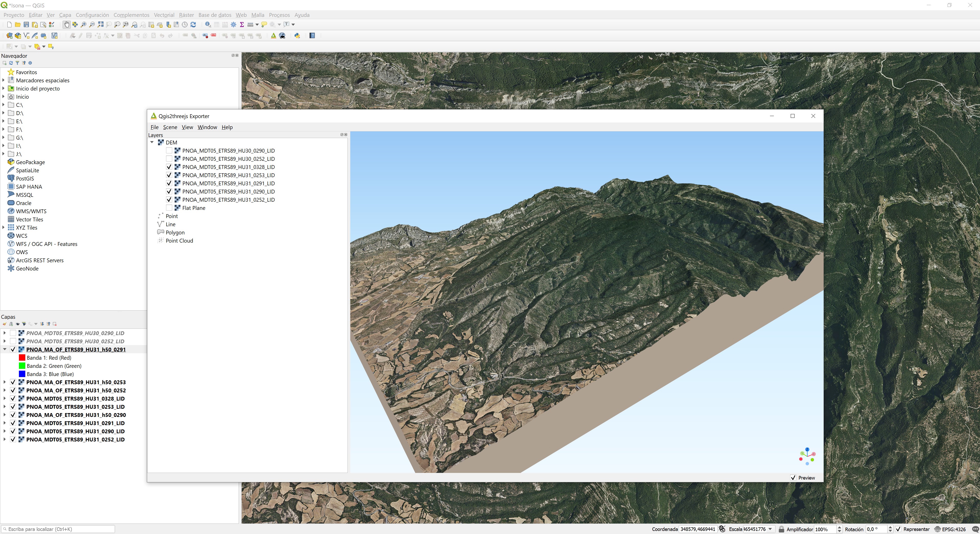
Task: Click the Identify Features tool
Action: [x=208, y=24]
